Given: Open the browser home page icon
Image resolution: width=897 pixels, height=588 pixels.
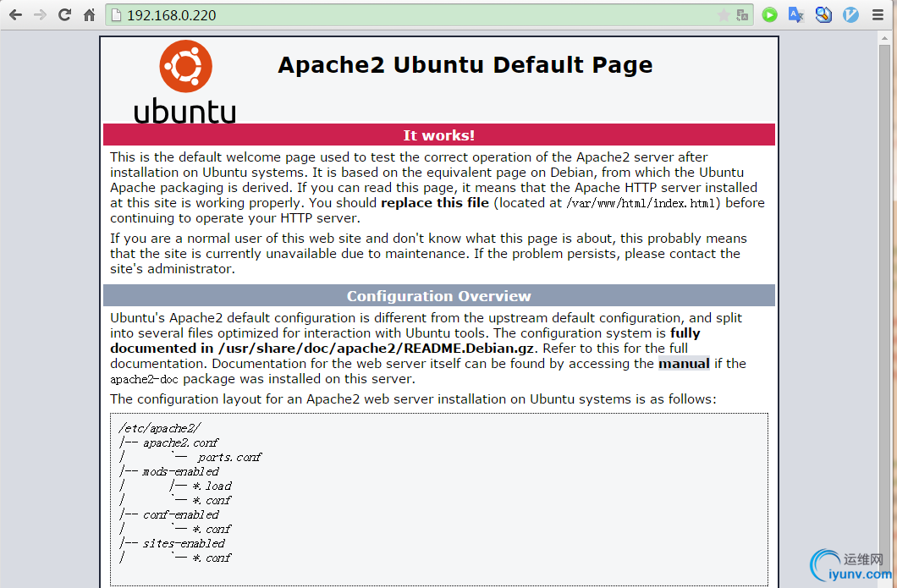Looking at the screenshot, I should 89,15.
